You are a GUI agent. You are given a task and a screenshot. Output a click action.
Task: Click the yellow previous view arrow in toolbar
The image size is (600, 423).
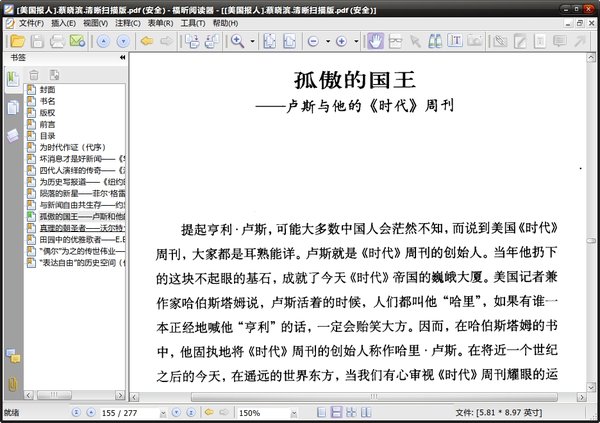pyautogui.click(x=147, y=41)
